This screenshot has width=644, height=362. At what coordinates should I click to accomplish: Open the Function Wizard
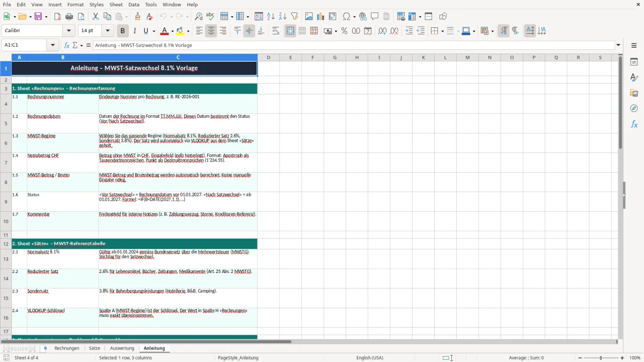[67, 46]
